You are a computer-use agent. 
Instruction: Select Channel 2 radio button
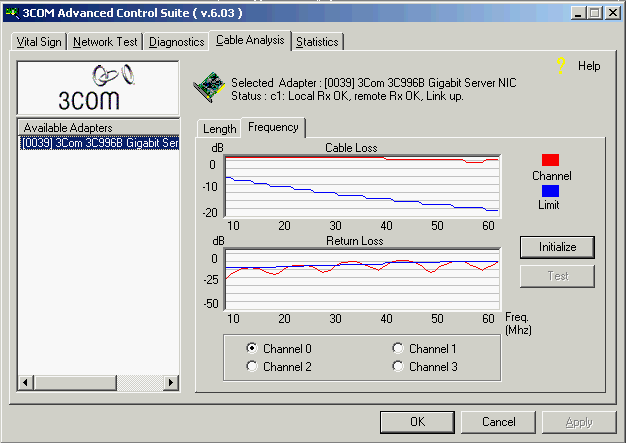click(252, 366)
